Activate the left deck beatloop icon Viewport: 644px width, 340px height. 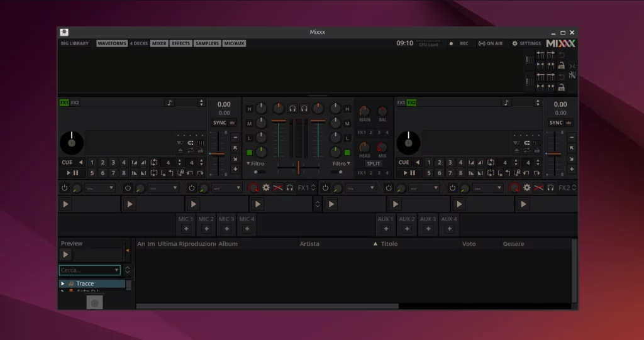153,162
